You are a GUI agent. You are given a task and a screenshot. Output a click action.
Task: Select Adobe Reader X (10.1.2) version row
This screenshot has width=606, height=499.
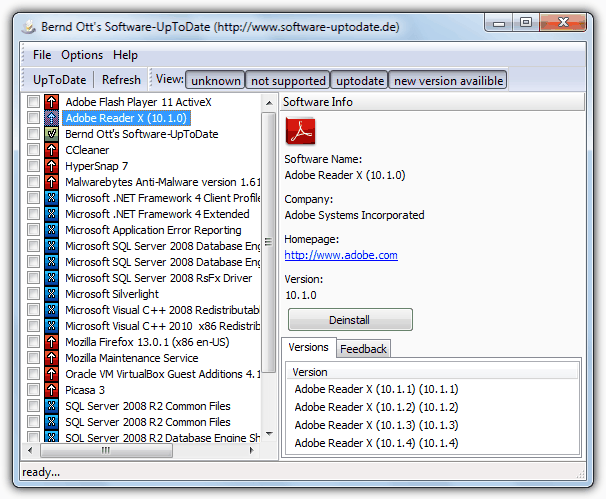click(x=376, y=407)
